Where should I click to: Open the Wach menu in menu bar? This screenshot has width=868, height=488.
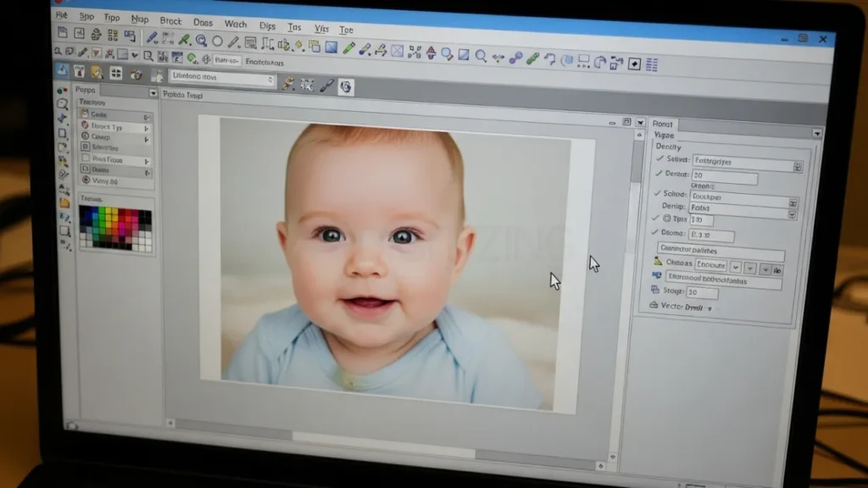point(236,24)
